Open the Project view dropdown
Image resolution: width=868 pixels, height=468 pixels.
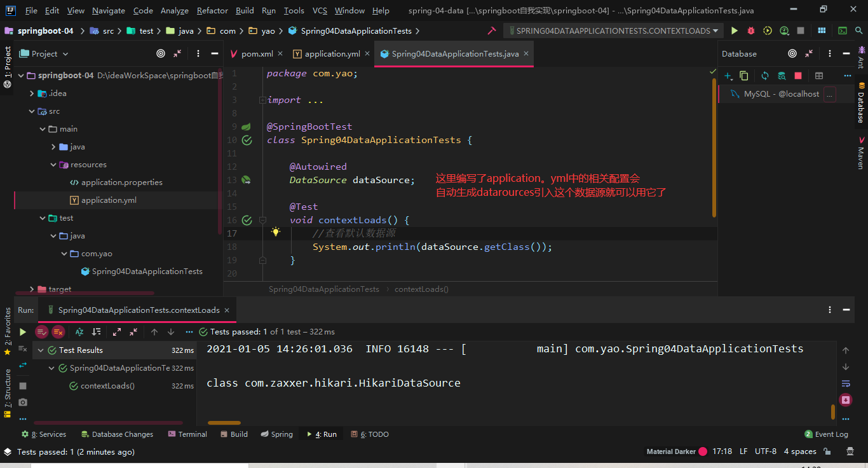point(44,54)
